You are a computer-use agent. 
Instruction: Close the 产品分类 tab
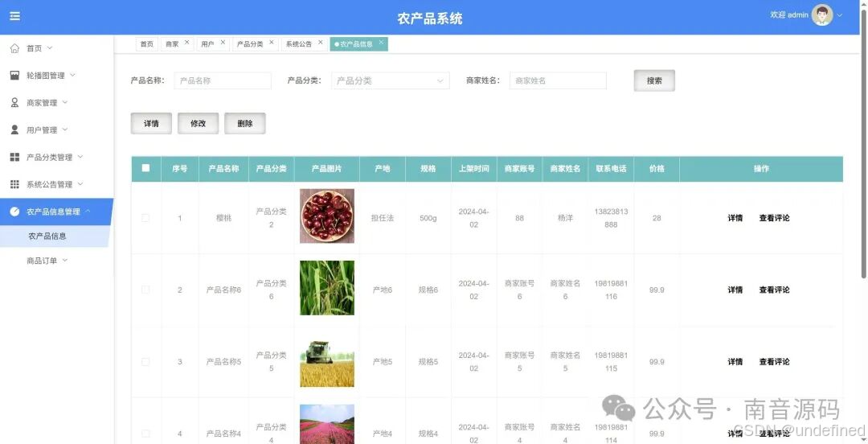[x=272, y=42]
